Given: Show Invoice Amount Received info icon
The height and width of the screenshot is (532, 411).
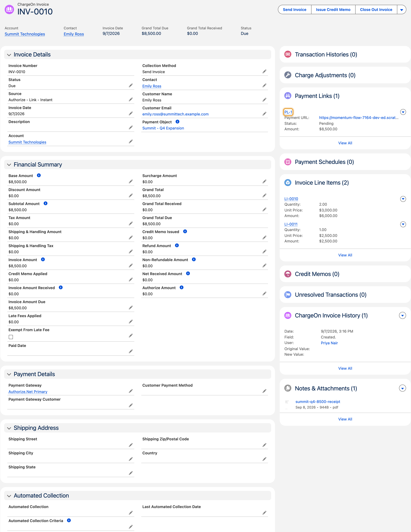Looking at the screenshot, I should 61,287.
